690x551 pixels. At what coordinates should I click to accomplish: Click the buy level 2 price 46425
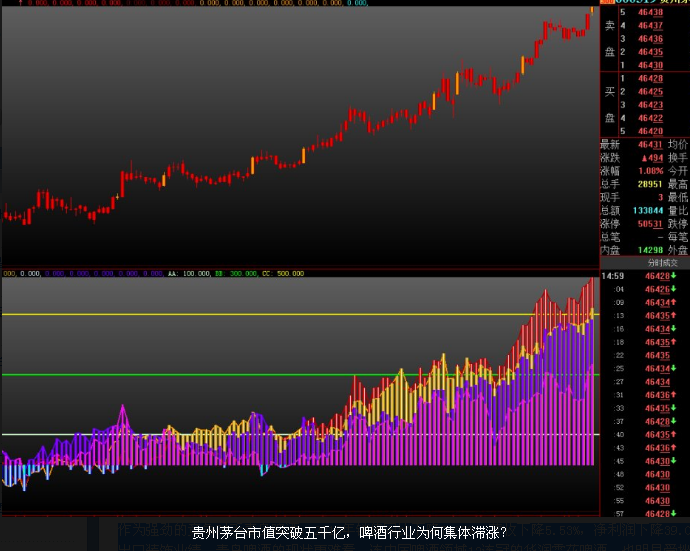point(650,92)
